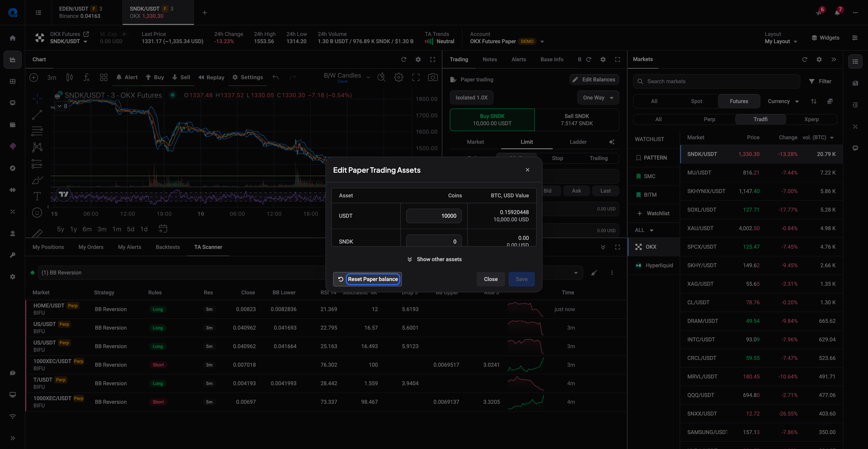868x449 pixels.
Task: Click Close button in dialog
Action: tap(491, 279)
